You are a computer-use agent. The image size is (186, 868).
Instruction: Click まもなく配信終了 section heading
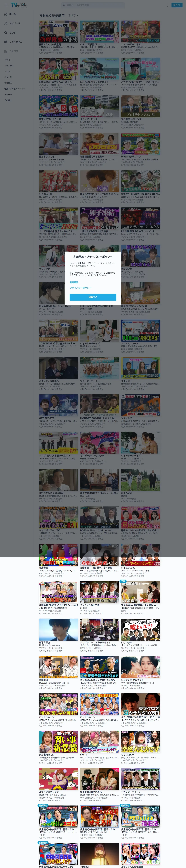pyautogui.click(x=52, y=15)
